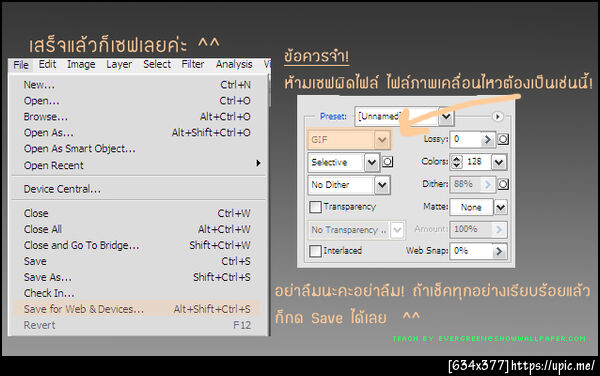Click mask icon beside Lossy field
The height and width of the screenshot is (376, 600).
(503, 139)
